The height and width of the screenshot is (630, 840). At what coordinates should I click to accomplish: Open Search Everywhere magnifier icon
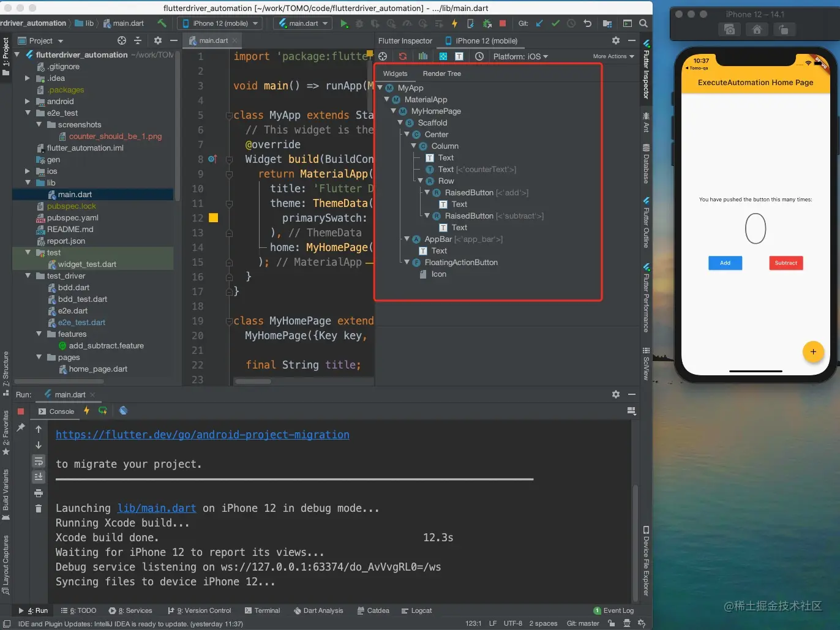click(643, 23)
